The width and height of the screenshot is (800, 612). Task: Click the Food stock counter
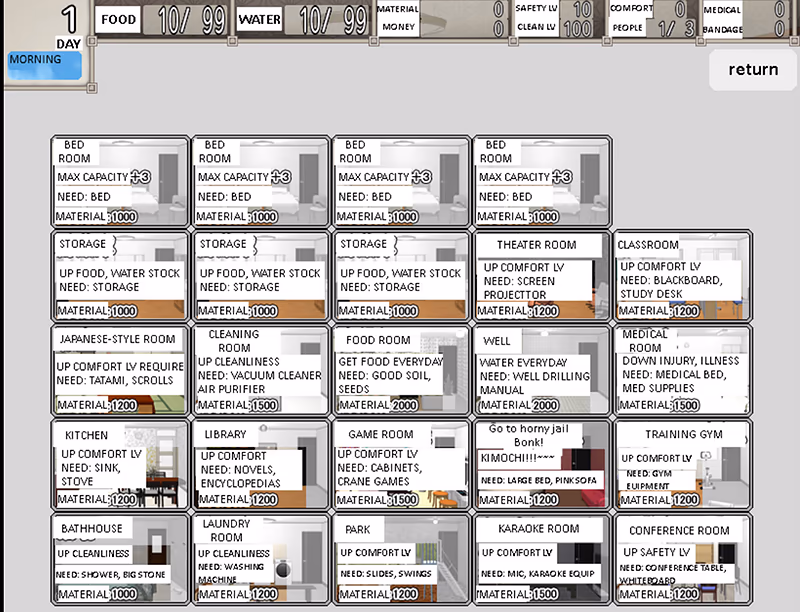pyautogui.click(x=163, y=19)
